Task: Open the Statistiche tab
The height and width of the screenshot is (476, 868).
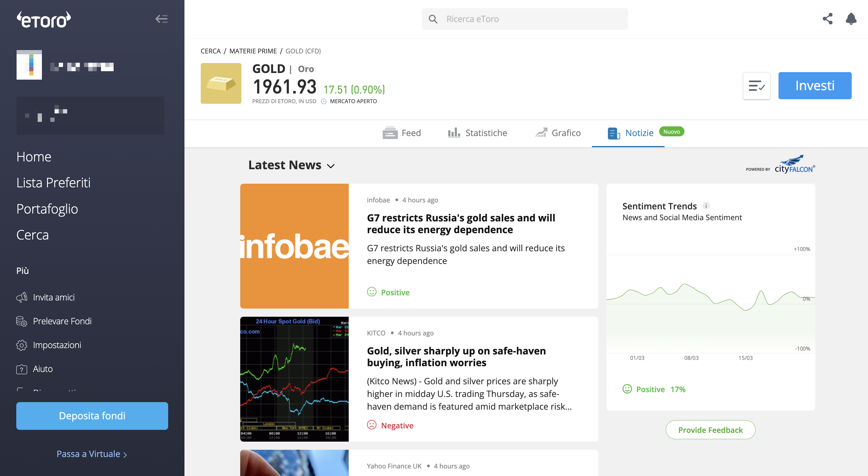Action: click(477, 133)
